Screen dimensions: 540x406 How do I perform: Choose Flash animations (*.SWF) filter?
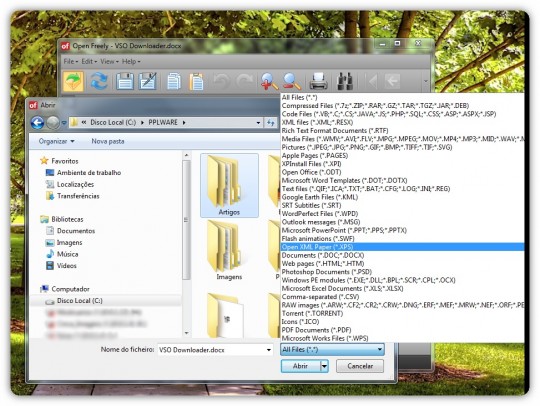pos(402,239)
